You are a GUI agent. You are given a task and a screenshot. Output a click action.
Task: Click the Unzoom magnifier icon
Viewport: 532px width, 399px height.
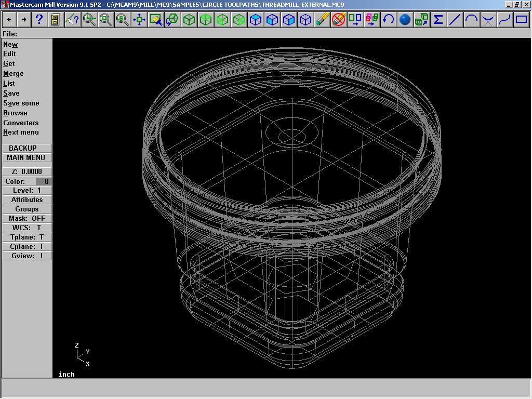(106, 20)
